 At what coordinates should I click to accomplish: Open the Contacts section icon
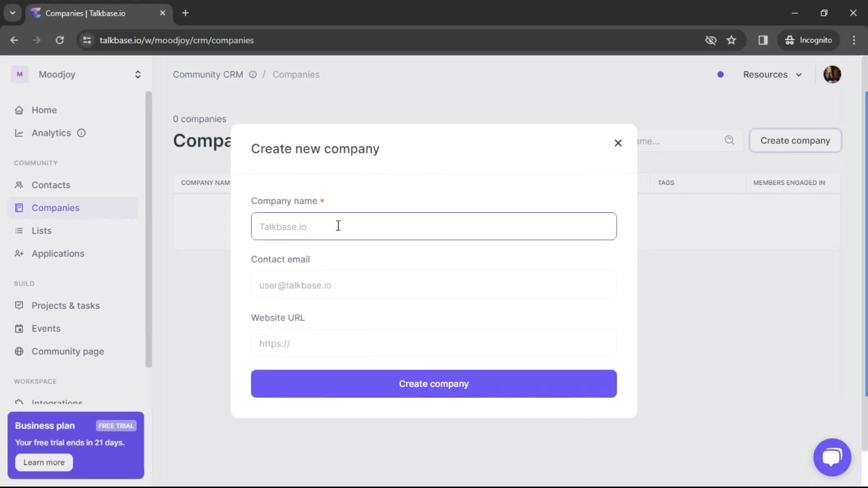click(20, 185)
